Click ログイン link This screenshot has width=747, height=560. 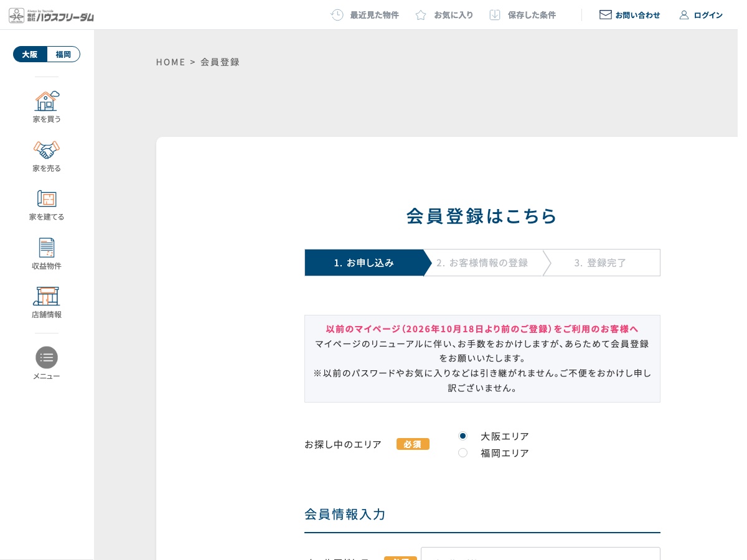pos(708,15)
